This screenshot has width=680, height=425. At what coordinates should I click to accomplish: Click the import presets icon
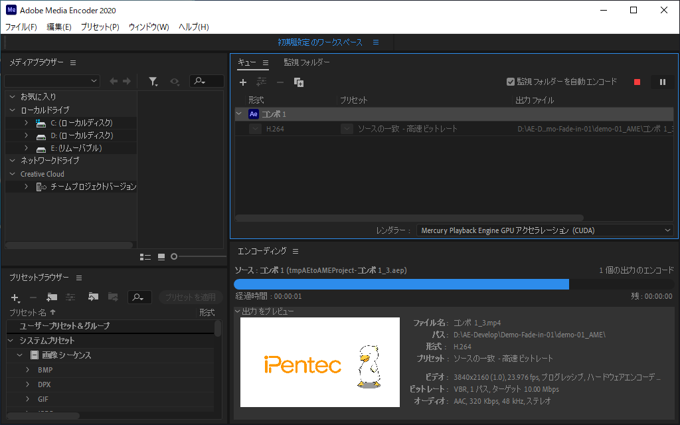click(93, 297)
